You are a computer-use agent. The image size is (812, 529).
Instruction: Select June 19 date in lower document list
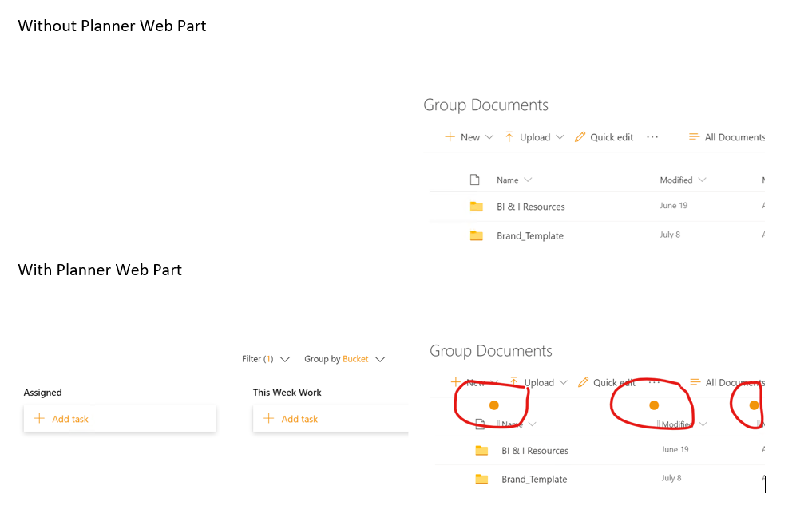coord(675,449)
